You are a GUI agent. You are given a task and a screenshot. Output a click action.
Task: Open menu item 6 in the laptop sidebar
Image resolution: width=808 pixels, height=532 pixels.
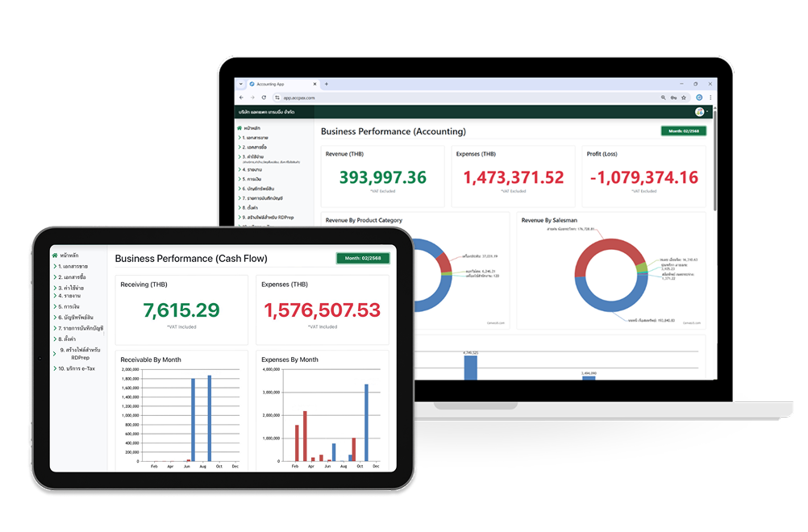(258, 189)
